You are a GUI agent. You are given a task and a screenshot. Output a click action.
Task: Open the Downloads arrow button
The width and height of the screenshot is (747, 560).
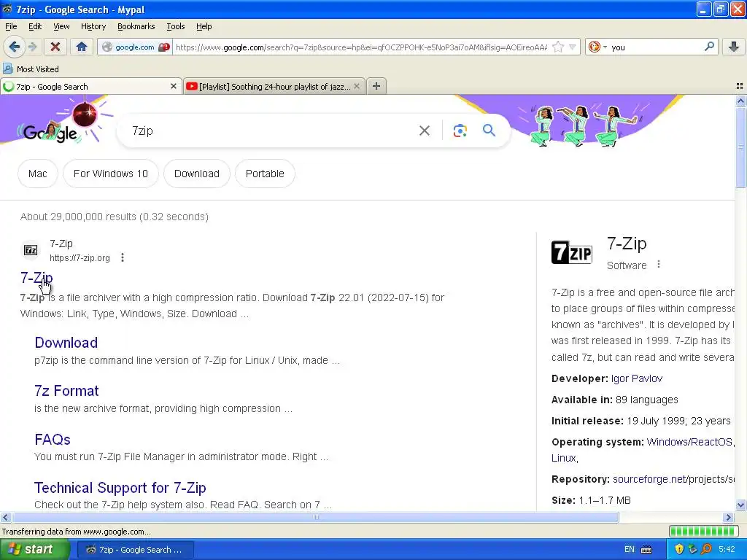pos(734,47)
